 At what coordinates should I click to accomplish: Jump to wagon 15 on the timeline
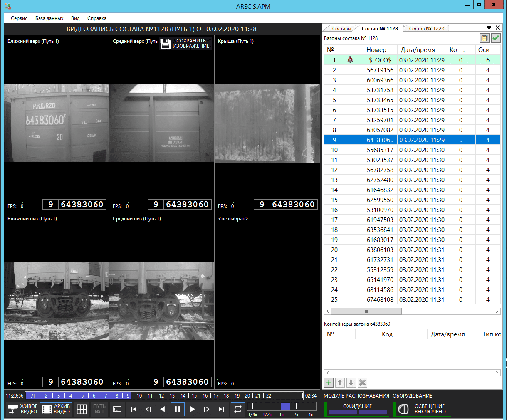pos(194,396)
